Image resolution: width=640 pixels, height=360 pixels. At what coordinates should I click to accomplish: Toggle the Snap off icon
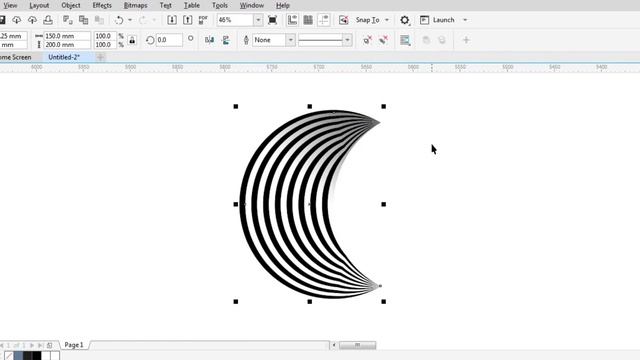point(344,20)
